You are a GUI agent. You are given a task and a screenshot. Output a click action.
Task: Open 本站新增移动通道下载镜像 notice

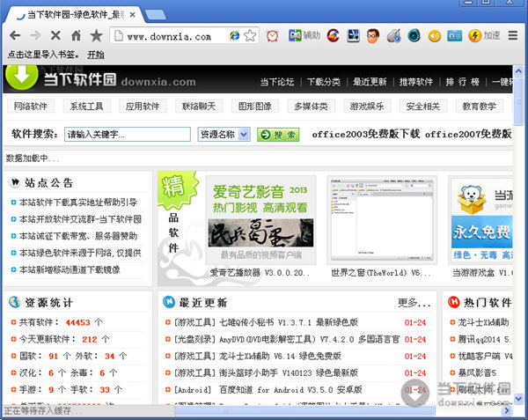pos(70,269)
